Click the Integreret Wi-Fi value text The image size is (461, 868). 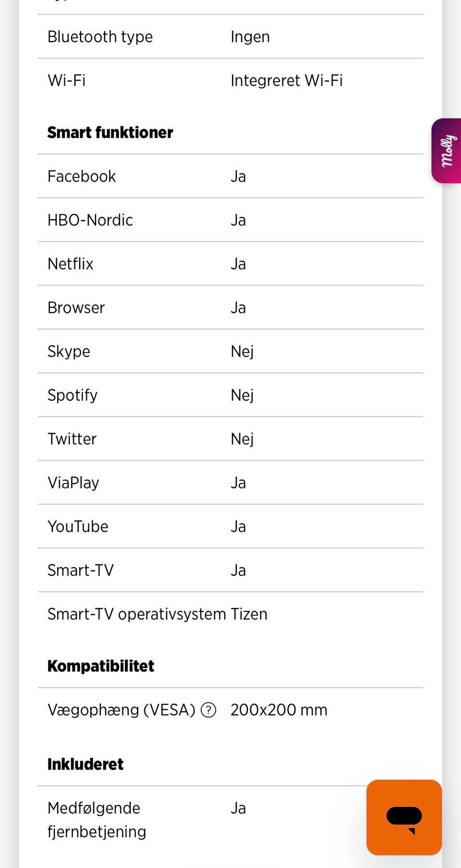[x=286, y=80]
